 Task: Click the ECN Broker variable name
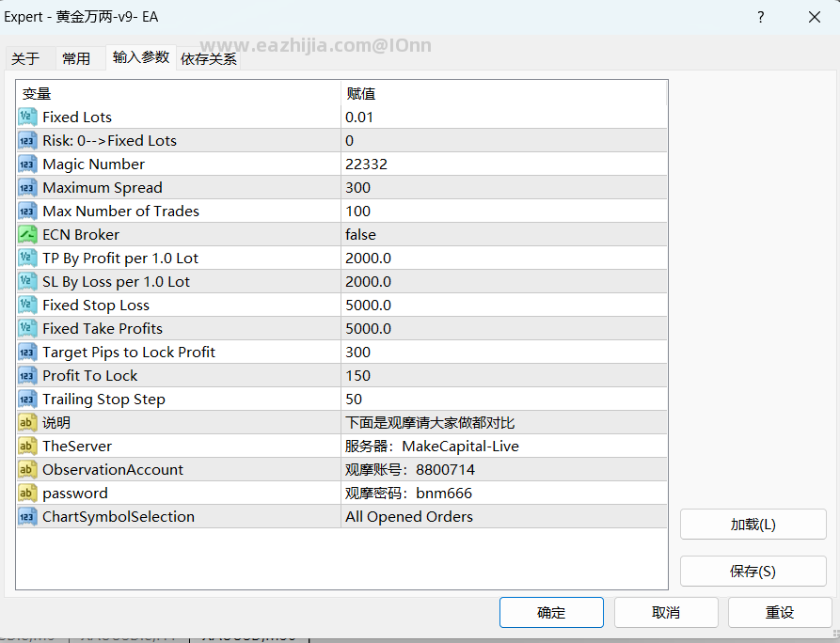(81, 234)
